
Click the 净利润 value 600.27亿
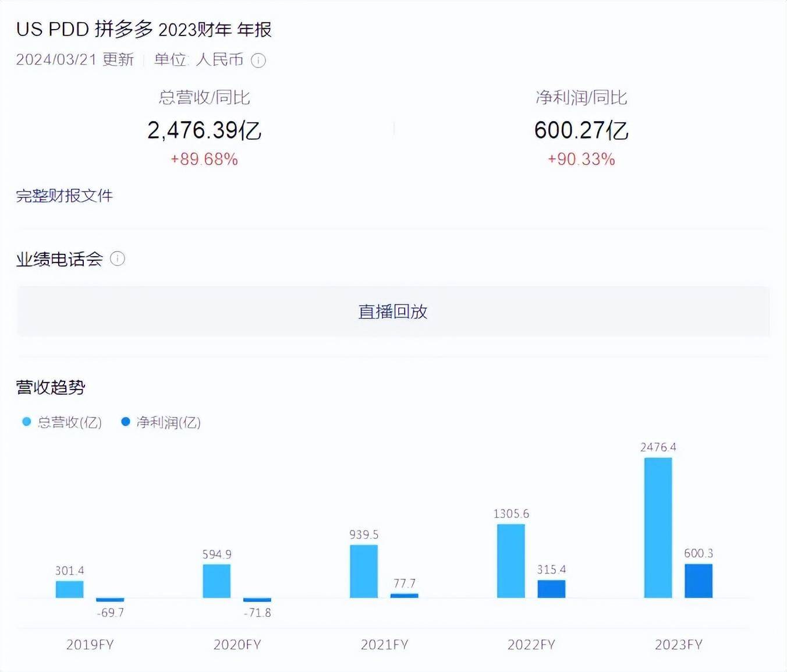tap(582, 130)
